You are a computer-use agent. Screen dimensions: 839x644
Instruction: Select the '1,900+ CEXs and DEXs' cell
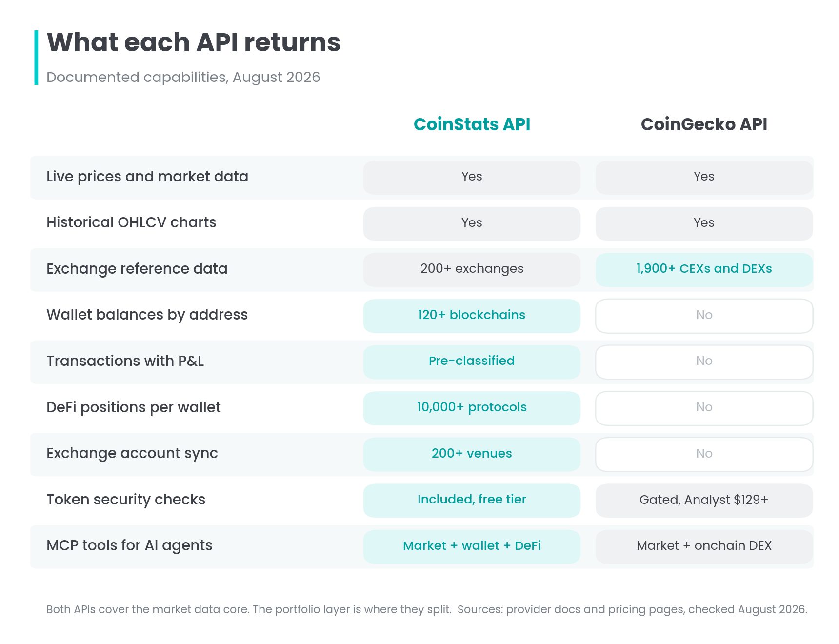(704, 269)
